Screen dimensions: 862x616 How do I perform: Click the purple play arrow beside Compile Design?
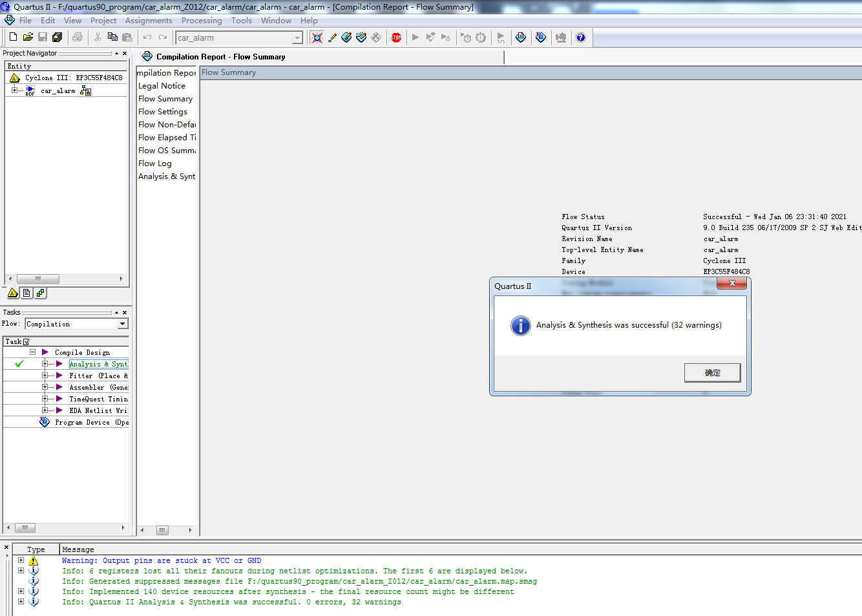click(x=45, y=352)
